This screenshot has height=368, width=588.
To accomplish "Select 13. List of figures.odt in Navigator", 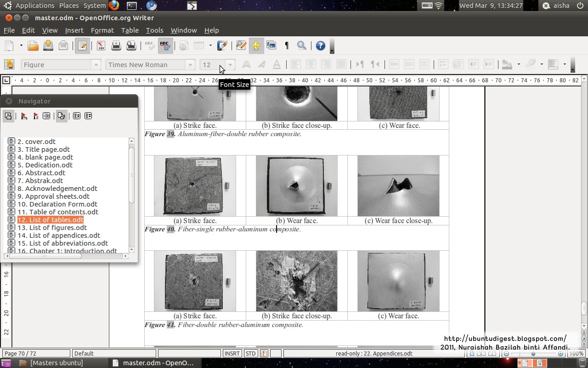I will point(52,228).
